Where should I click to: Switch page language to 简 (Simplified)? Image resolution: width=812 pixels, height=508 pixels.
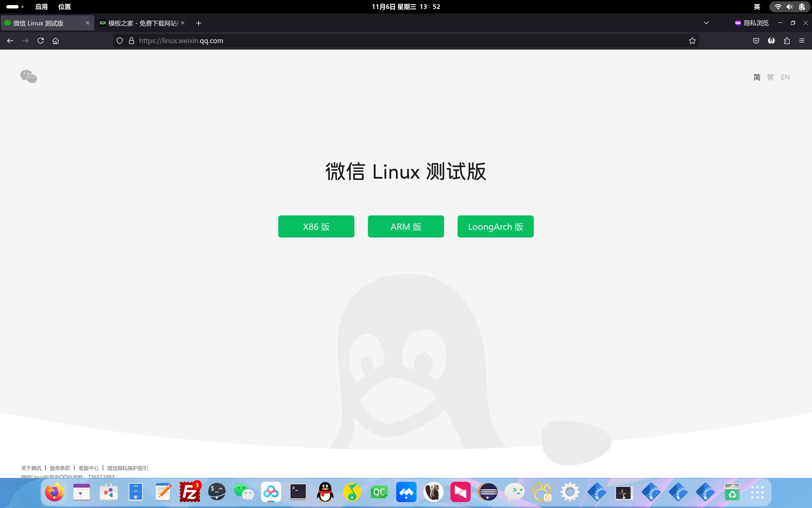757,77
